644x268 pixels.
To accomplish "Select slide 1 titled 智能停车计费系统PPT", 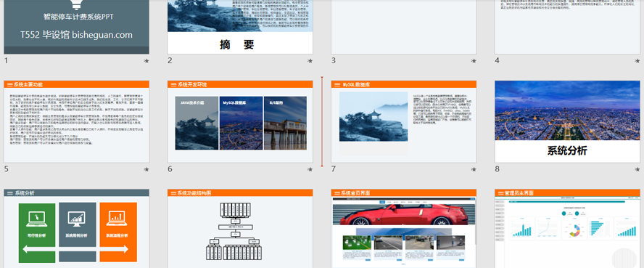I will (x=76, y=27).
